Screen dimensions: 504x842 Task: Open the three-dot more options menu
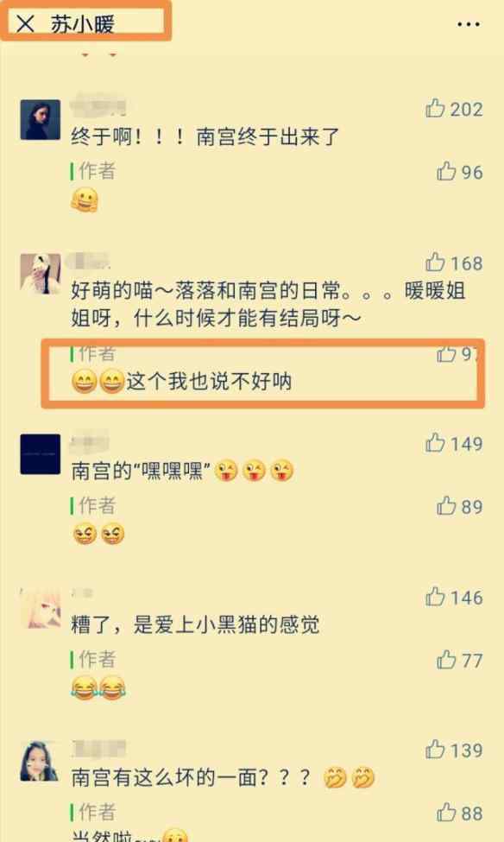click(x=469, y=24)
